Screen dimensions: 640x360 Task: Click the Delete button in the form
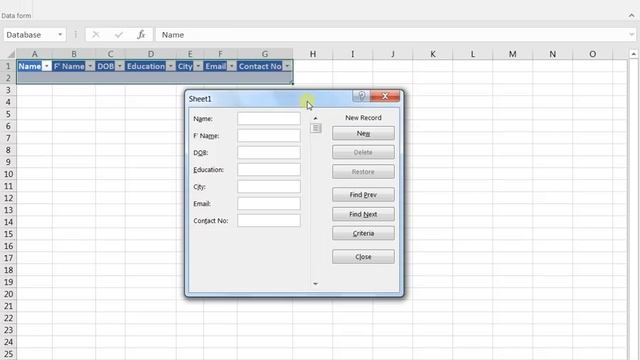tap(363, 152)
